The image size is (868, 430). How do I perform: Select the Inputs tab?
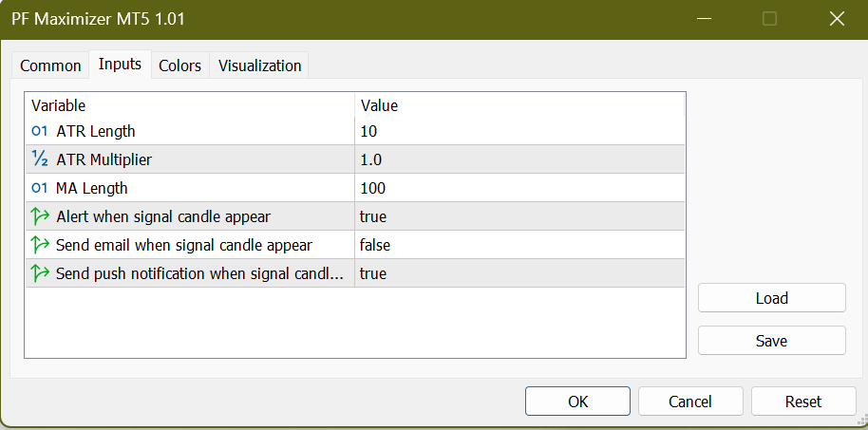120,65
